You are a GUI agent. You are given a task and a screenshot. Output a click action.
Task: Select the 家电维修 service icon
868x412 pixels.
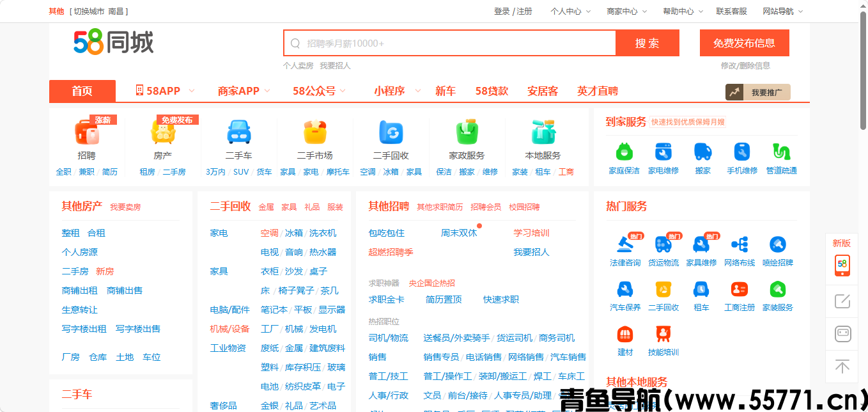[x=663, y=152]
